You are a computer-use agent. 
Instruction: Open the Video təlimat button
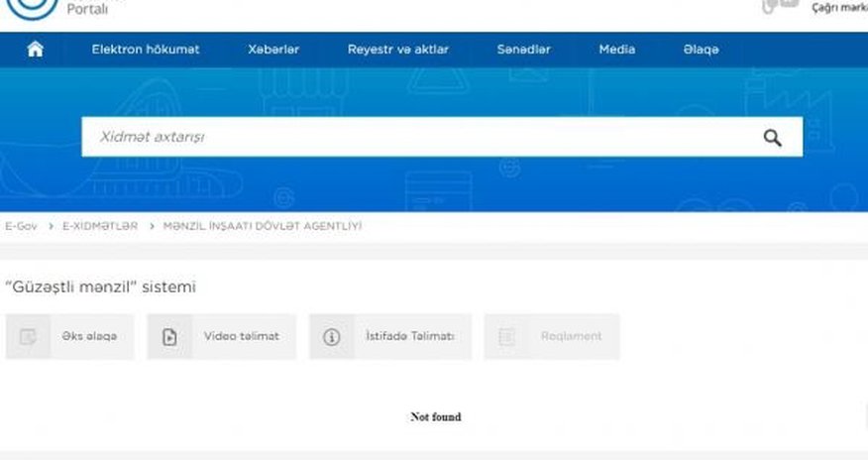(x=221, y=336)
